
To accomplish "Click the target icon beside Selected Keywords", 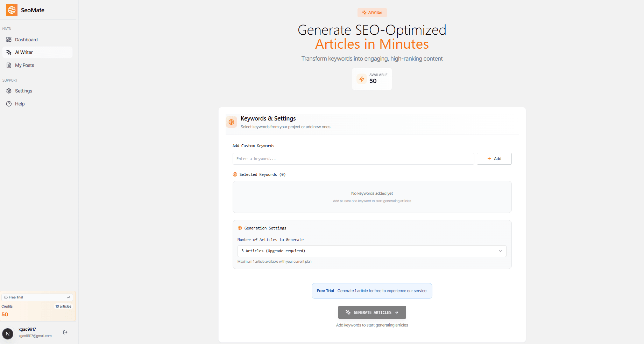I will (x=235, y=174).
